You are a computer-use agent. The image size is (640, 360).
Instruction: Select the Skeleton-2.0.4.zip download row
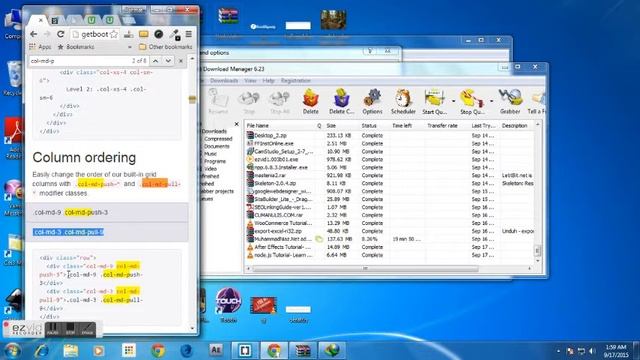pos(390,183)
